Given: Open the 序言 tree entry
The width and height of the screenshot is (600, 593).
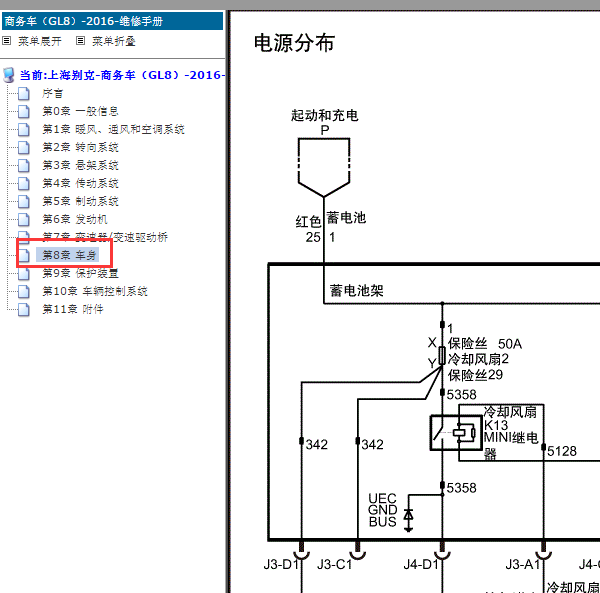Looking at the screenshot, I should point(52,93).
